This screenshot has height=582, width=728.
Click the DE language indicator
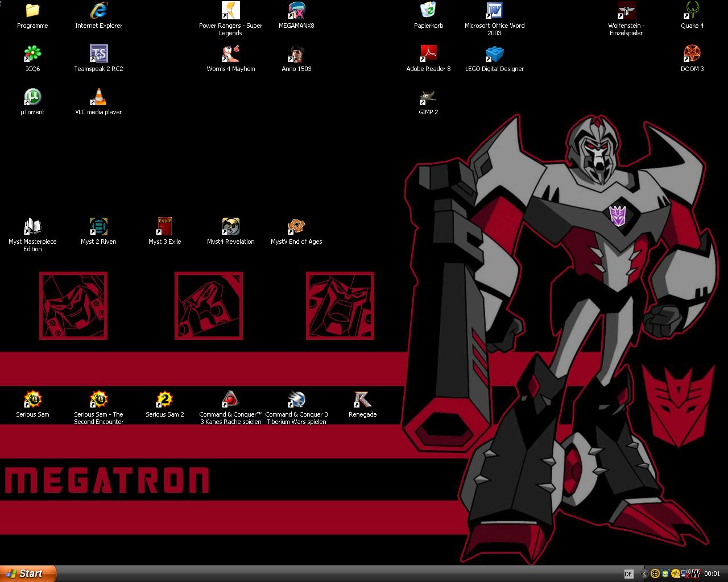(628, 574)
